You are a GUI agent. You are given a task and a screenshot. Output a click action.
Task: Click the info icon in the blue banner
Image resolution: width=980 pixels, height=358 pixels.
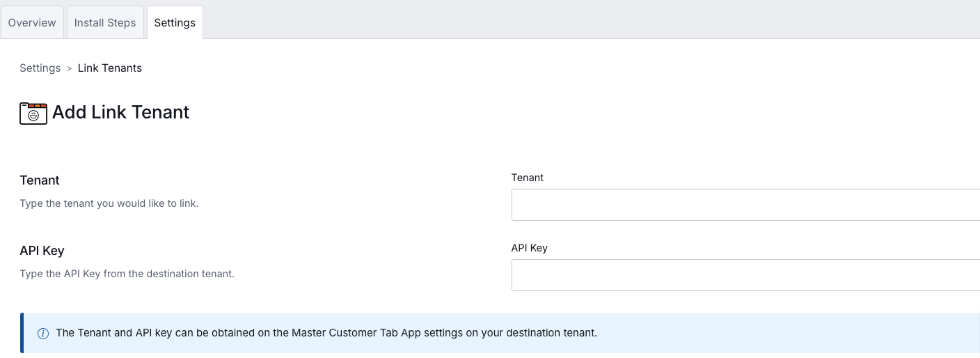point(42,333)
